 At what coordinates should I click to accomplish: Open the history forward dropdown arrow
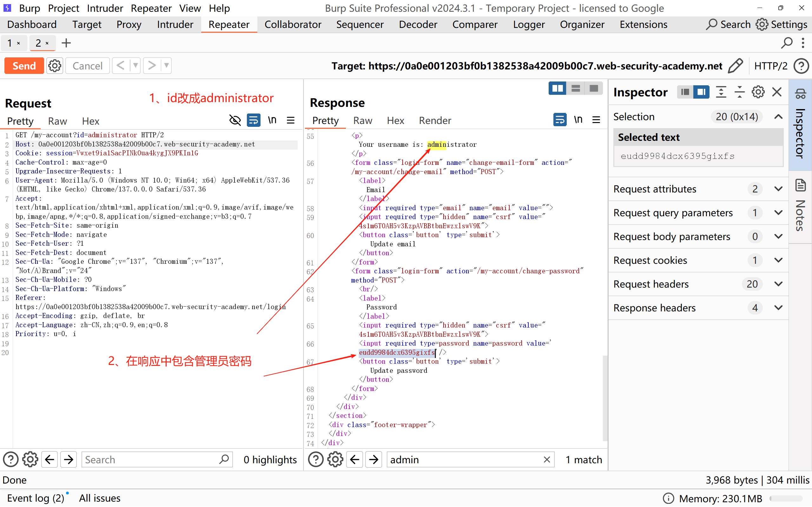166,66
